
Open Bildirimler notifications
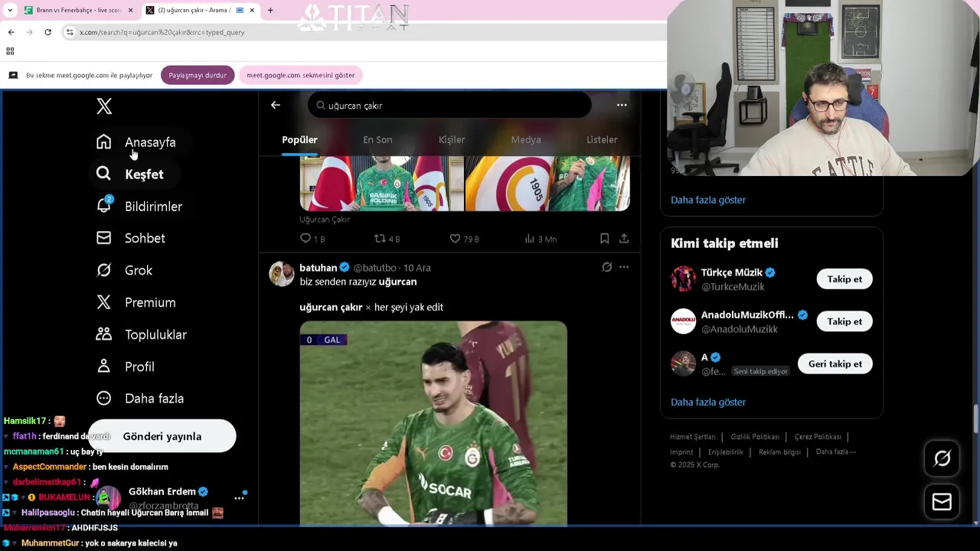click(x=139, y=207)
